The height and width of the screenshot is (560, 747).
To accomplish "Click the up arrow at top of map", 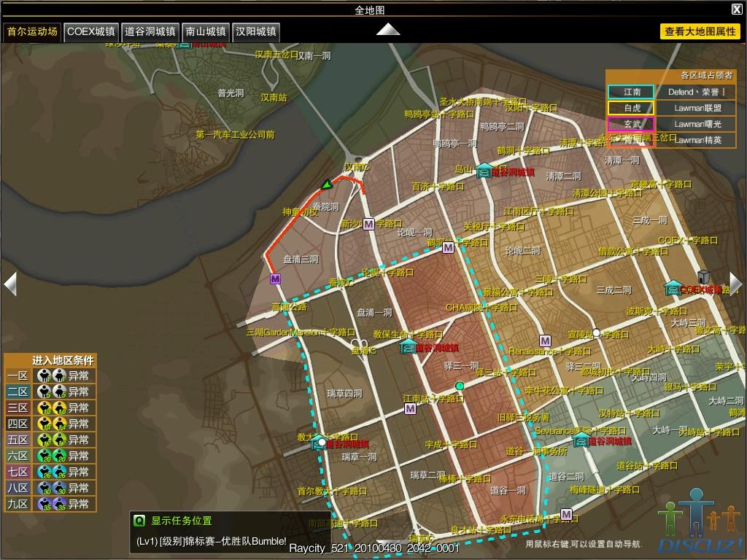I will click(x=388, y=29).
